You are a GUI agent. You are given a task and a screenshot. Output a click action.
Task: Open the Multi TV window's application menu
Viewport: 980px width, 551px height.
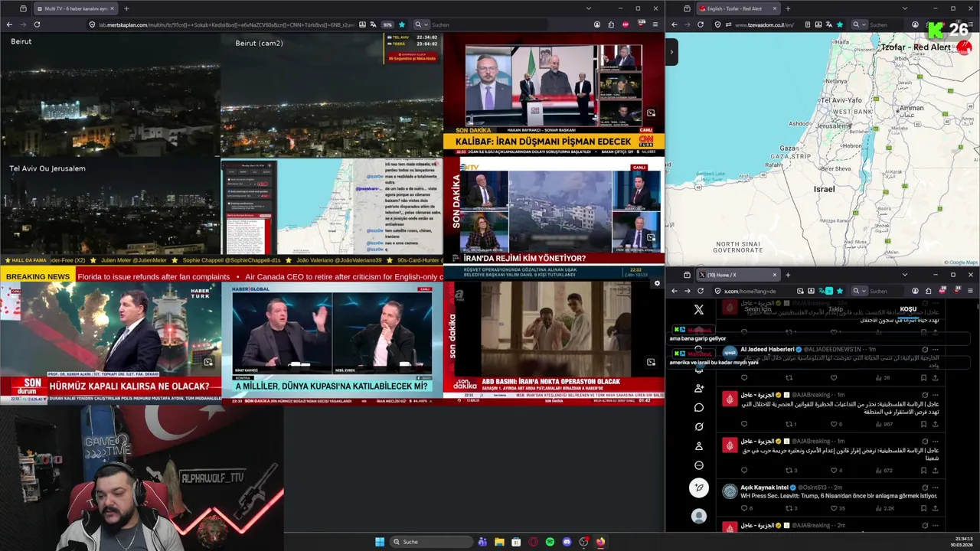(655, 24)
